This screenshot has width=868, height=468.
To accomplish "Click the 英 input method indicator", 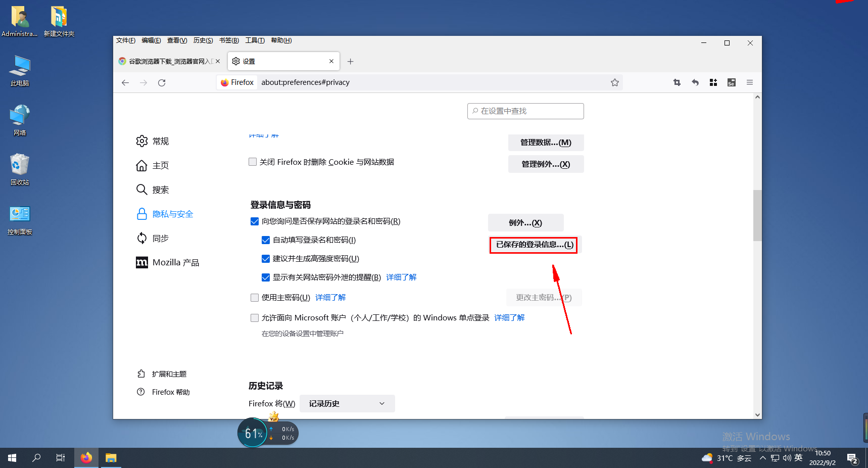I will click(798, 458).
